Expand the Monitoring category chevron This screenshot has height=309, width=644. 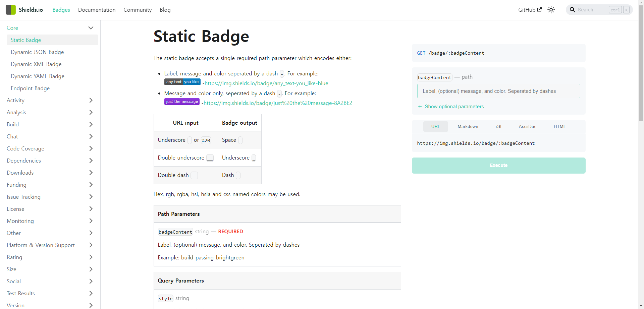91,221
